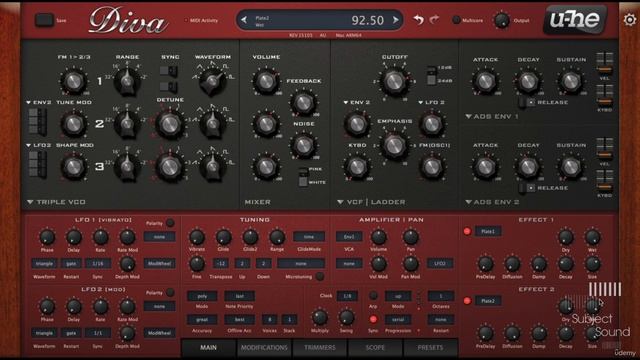The width and height of the screenshot is (640, 360).
Task: Click the arpeggiator Octaves value field
Action: click(441, 296)
